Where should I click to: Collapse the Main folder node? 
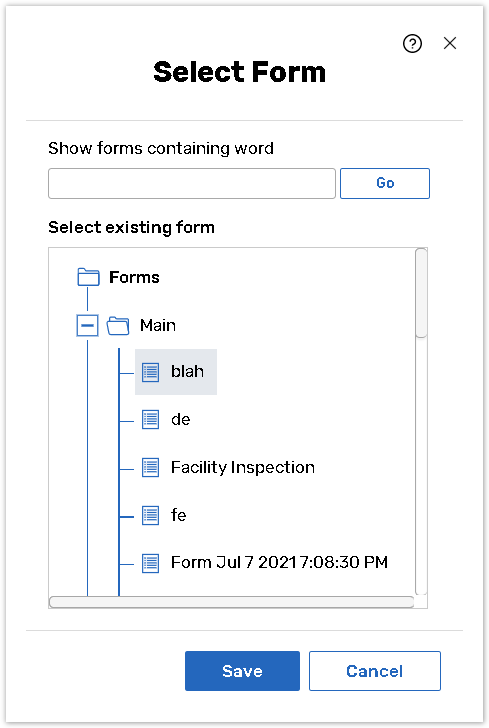click(87, 325)
